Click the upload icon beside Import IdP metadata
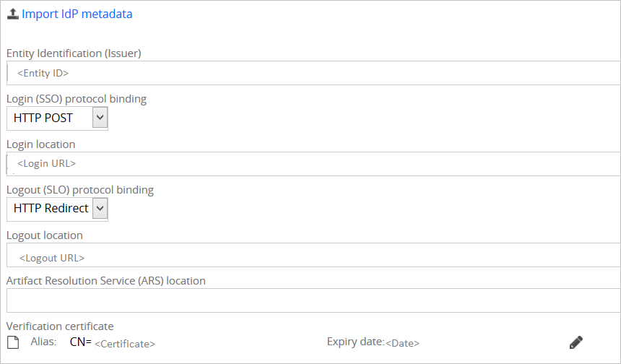Image resolution: width=621 pixels, height=364 pixels. 13,14
